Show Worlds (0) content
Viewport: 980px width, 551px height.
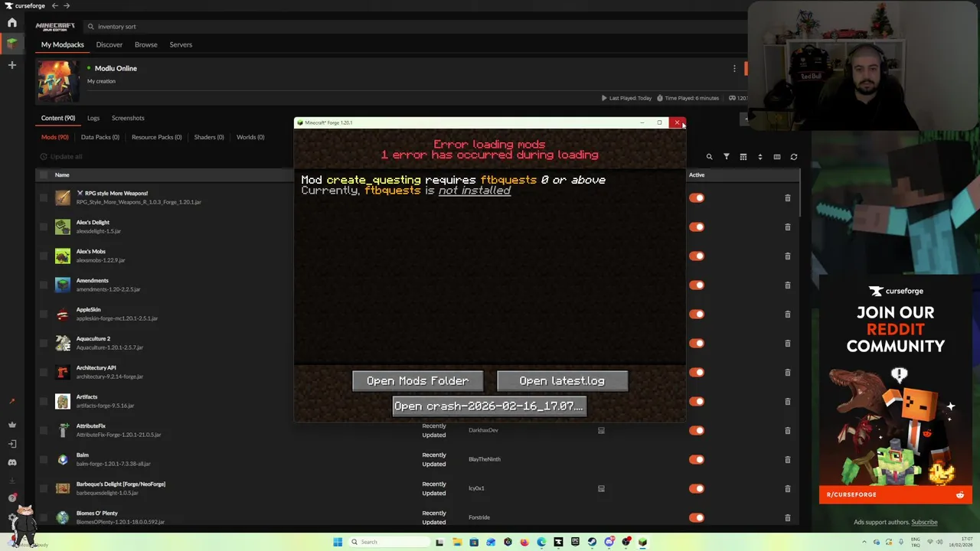[250, 137]
